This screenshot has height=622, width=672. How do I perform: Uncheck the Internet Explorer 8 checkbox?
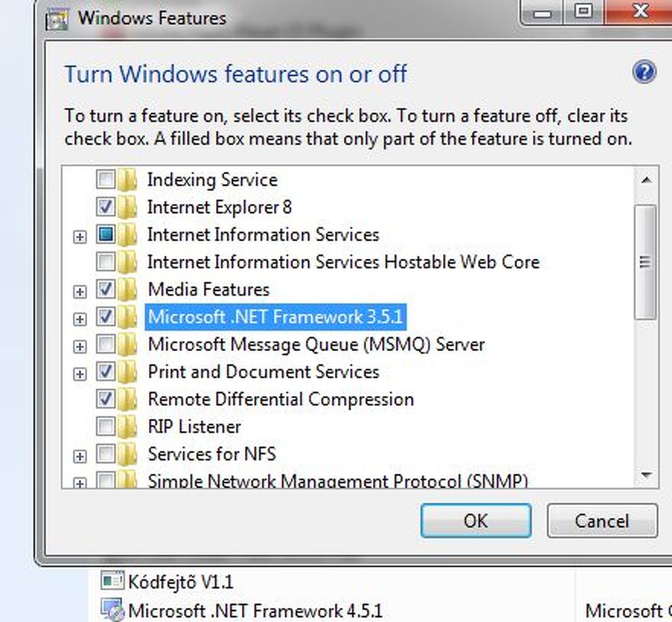[106, 207]
